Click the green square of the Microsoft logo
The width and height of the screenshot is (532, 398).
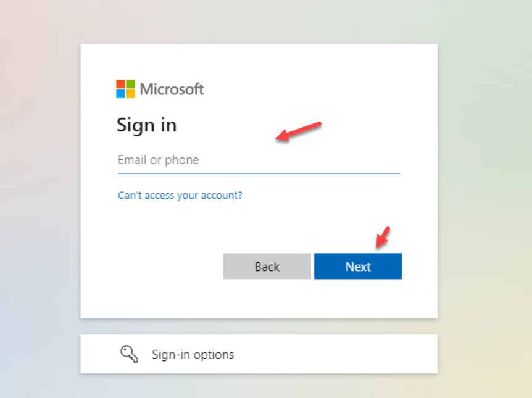click(130, 84)
